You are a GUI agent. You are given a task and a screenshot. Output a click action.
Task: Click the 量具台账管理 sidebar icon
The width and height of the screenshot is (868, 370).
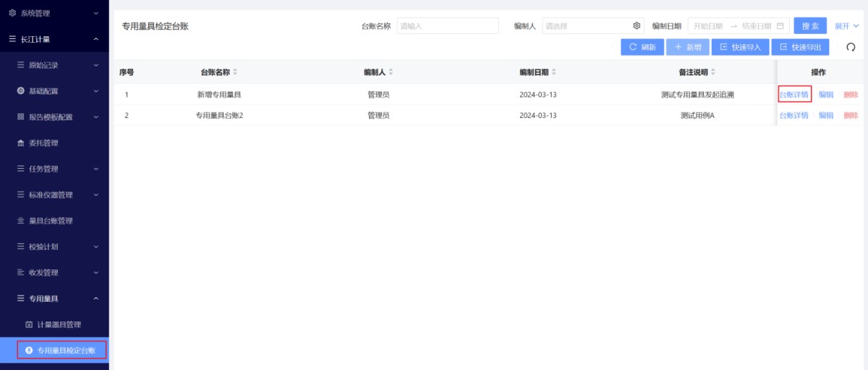coord(21,221)
